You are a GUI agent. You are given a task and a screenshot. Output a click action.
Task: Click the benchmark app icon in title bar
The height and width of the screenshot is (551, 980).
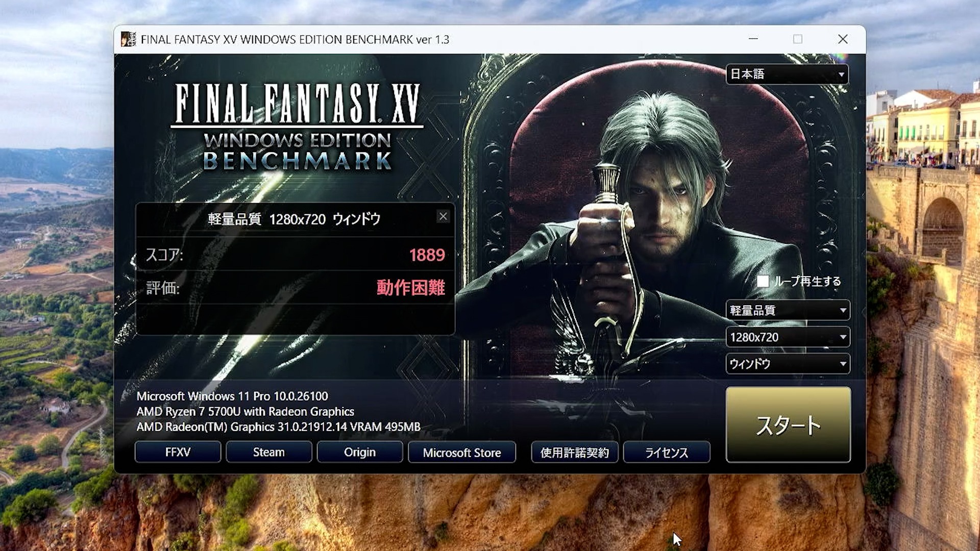coord(128,39)
